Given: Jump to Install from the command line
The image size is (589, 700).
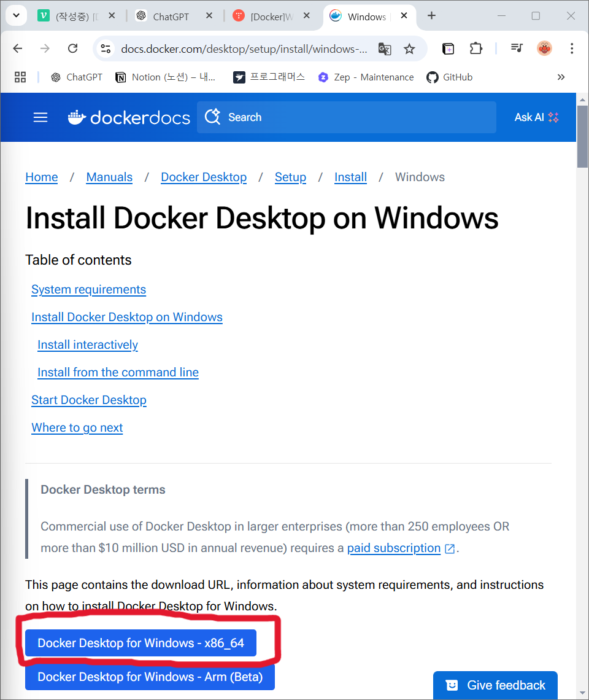Looking at the screenshot, I should 118,372.
